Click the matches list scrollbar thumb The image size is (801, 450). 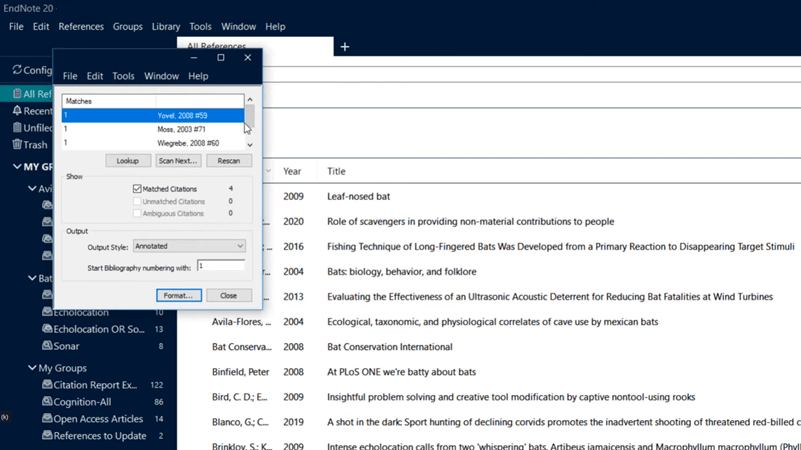tap(250, 116)
